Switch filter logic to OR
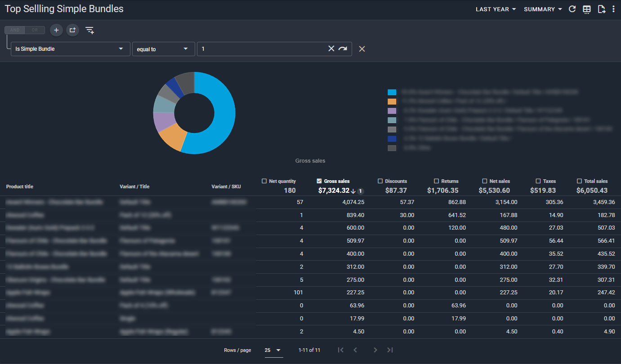 35,30
